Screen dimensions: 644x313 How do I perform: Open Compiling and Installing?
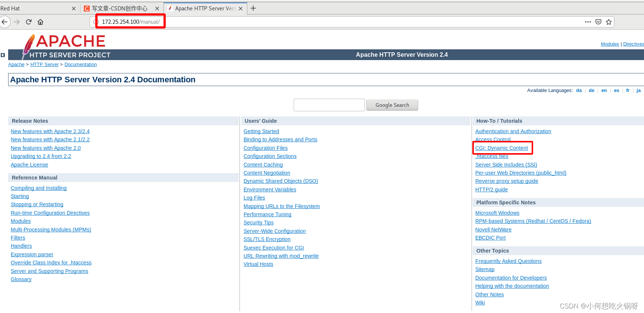tap(39, 188)
